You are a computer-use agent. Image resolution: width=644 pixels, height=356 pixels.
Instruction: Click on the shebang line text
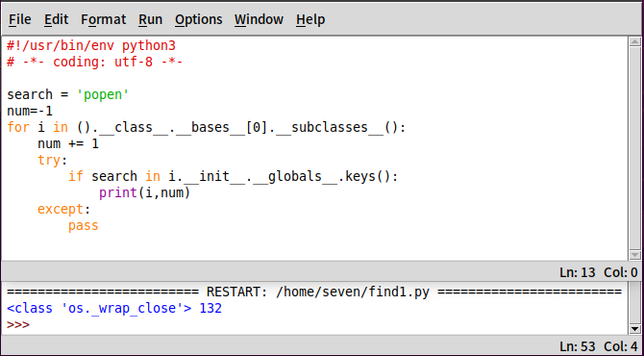[91, 45]
